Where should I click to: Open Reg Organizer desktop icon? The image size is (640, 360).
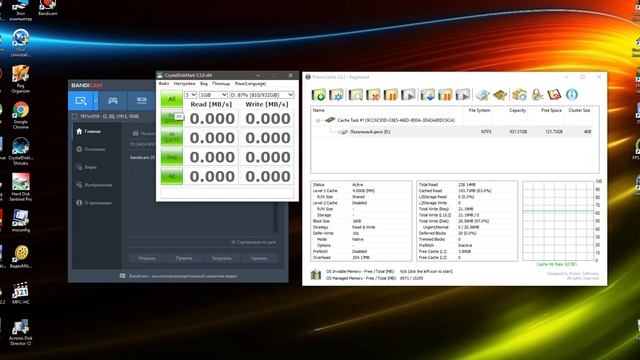[20, 79]
